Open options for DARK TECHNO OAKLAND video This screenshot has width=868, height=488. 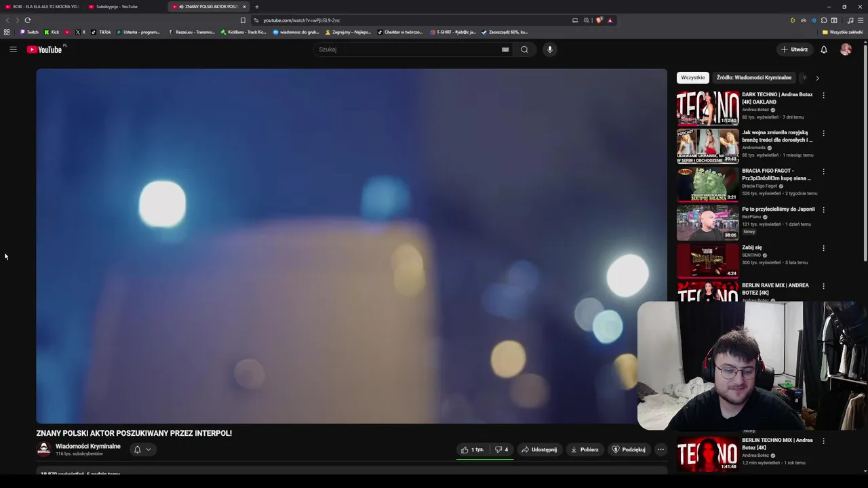(x=823, y=96)
